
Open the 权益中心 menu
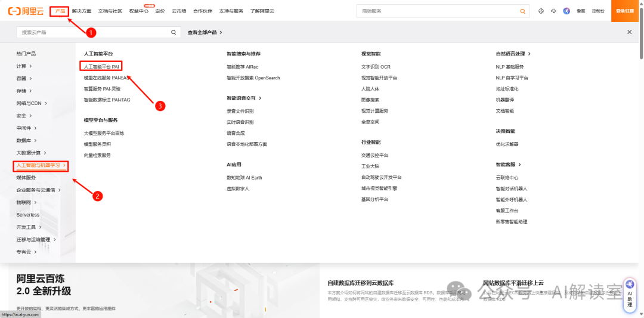coord(139,11)
